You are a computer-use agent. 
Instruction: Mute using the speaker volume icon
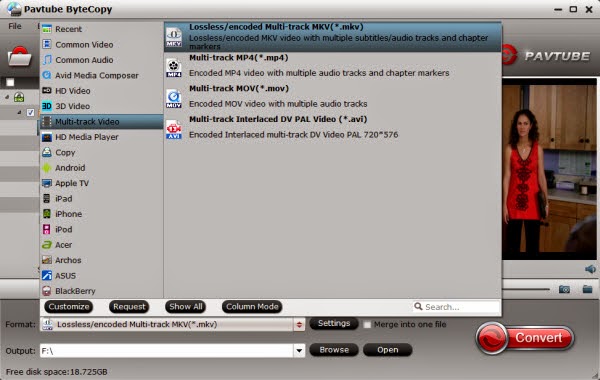tap(590, 269)
